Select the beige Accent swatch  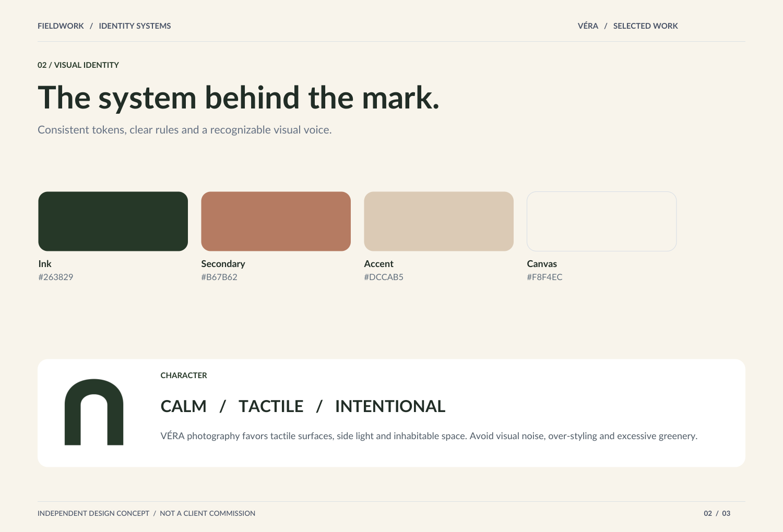point(439,221)
